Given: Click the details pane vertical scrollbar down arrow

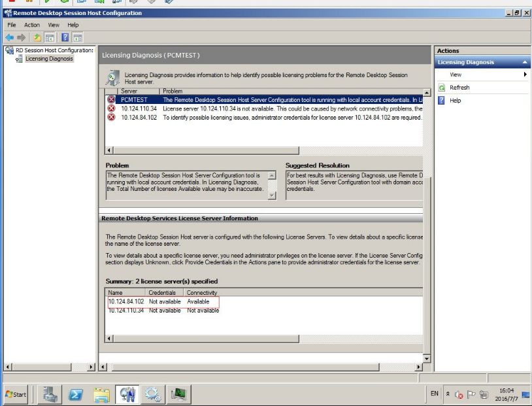Looking at the screenshot, I should (x=427, y=358).
